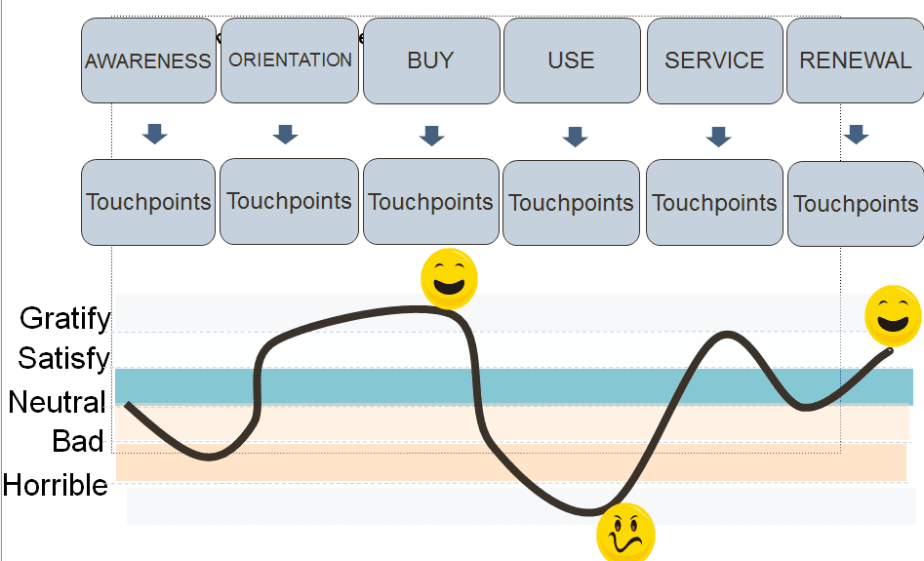This screenshot has height=561, width=924.
Task: Select the SERVICE stage box
Action: (x=715, y=60)
